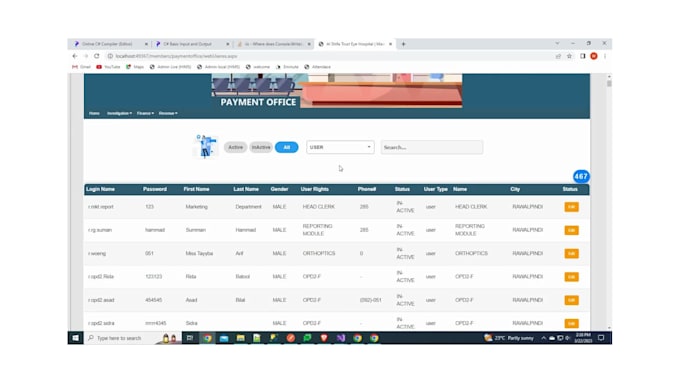Click the weather Partly sunny widget
Viewport: 680px width, 383px height.
tap(509, 338)
